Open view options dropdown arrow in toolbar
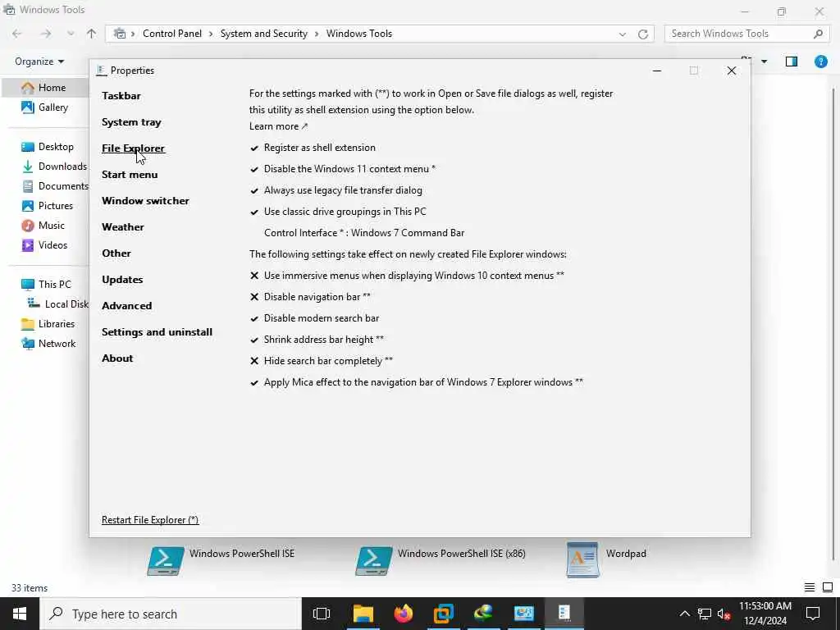The image size is (840, 630). pos(764,62)
